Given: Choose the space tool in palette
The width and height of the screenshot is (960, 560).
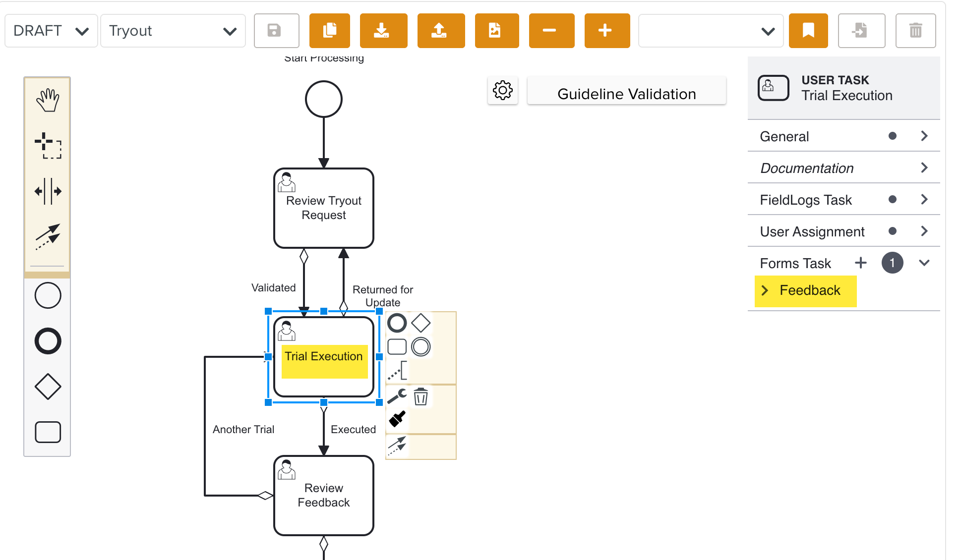Looking at the screenshot, I should point(48,191).
